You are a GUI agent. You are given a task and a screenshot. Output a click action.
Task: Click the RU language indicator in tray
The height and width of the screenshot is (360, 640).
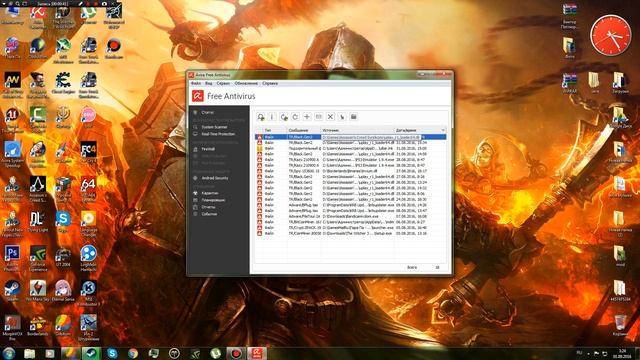coord(579,353)
